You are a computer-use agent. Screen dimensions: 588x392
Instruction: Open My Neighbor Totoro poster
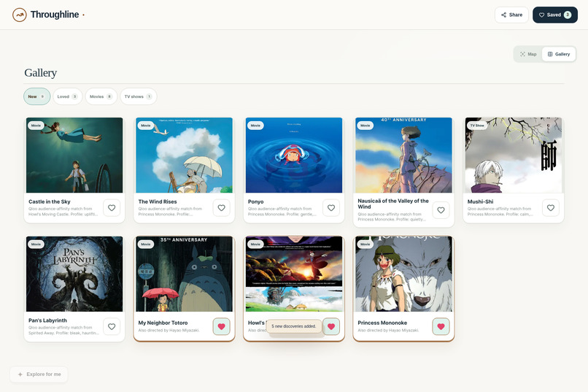point(184,274)
